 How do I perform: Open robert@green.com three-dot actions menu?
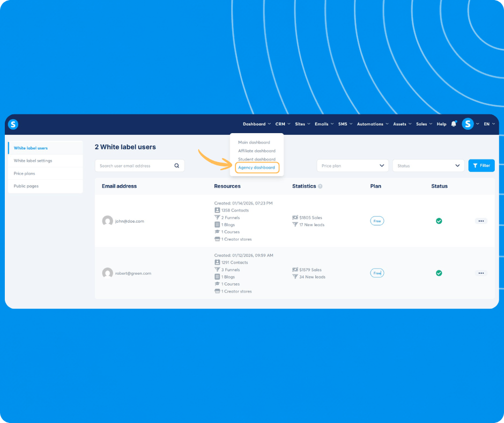click(481, 273)
